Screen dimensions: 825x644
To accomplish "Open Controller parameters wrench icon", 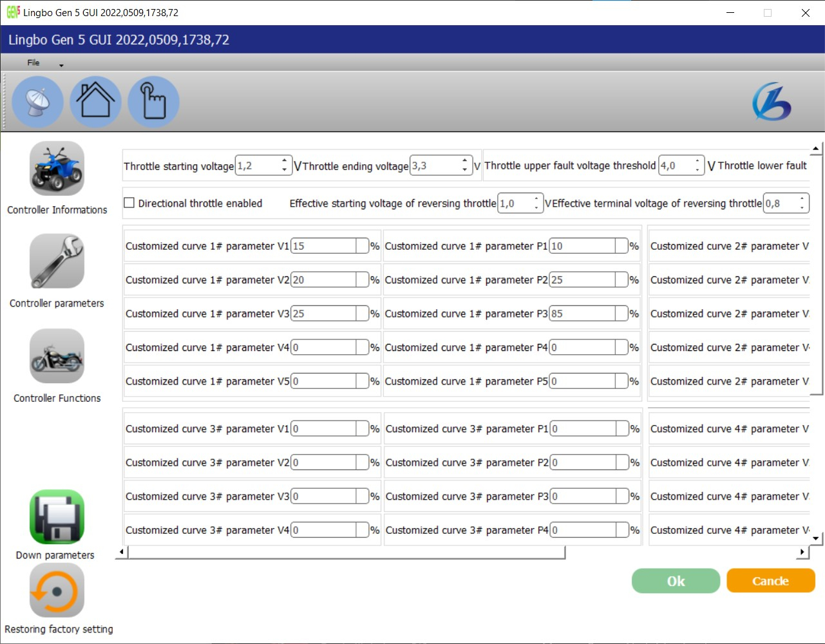I will 57,261.
